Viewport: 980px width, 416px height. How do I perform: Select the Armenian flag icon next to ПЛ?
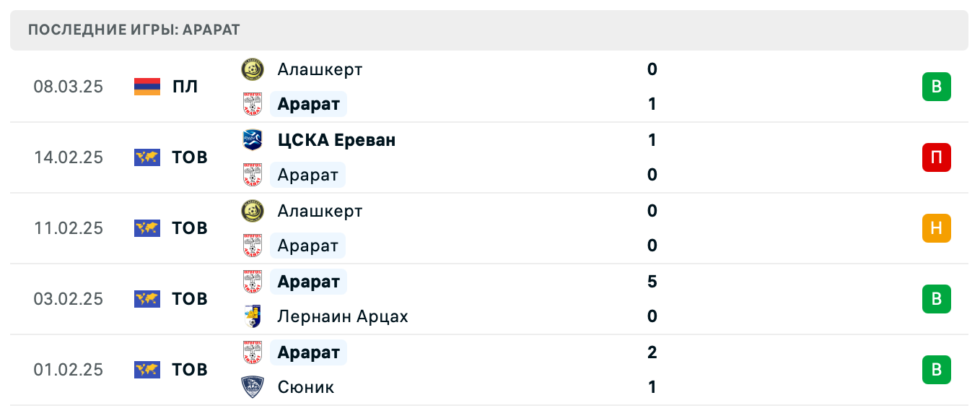point(146,86)
